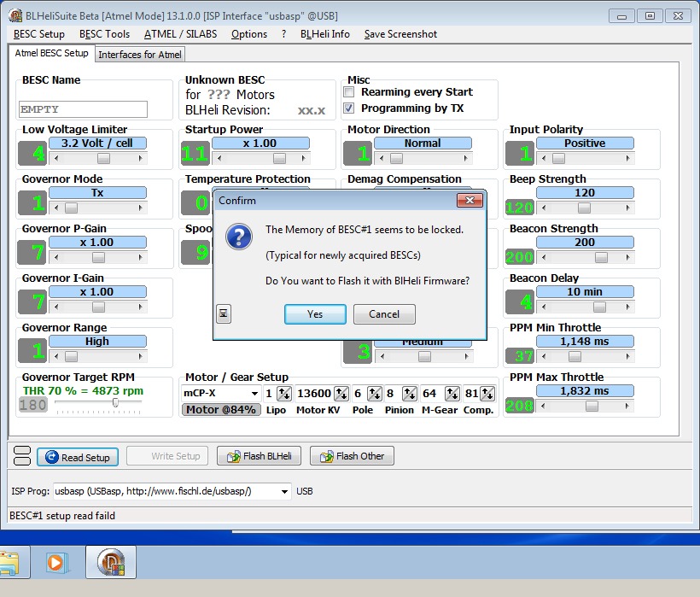Viewport: 700px width, 597px height.
Task: Click the Governor Target RPM slider handle
Action: (x=115, y=402)
